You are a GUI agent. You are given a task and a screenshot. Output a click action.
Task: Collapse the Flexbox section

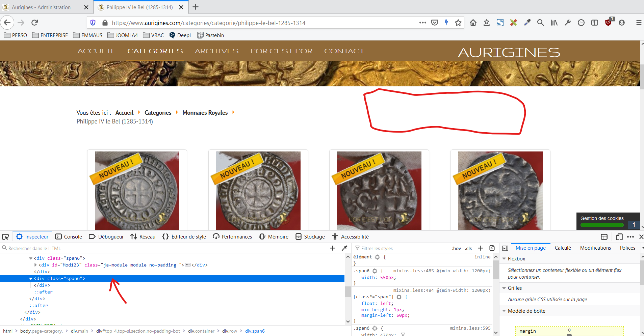click(x=504, y=259)
